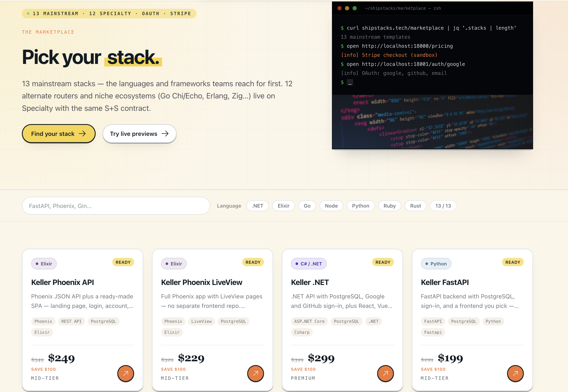Click the 13 mainstream 12 specialty pill badge
The width and height of the screenshot is (568, 392).
click(x=109, y=13)
